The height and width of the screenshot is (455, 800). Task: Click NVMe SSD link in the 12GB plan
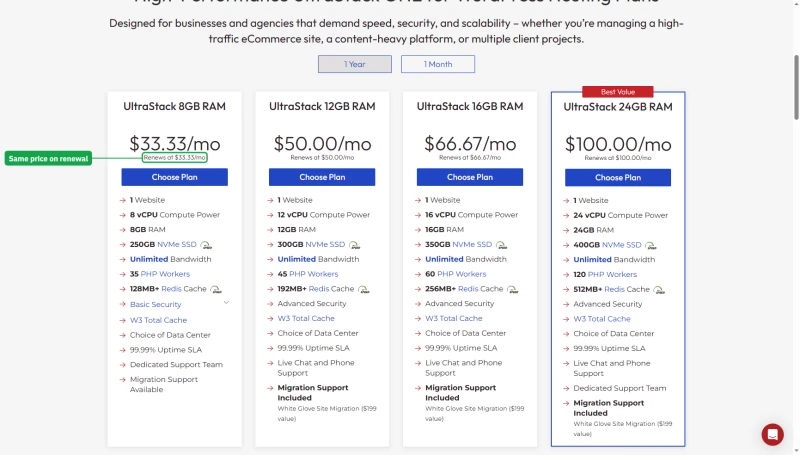point(325,244)
